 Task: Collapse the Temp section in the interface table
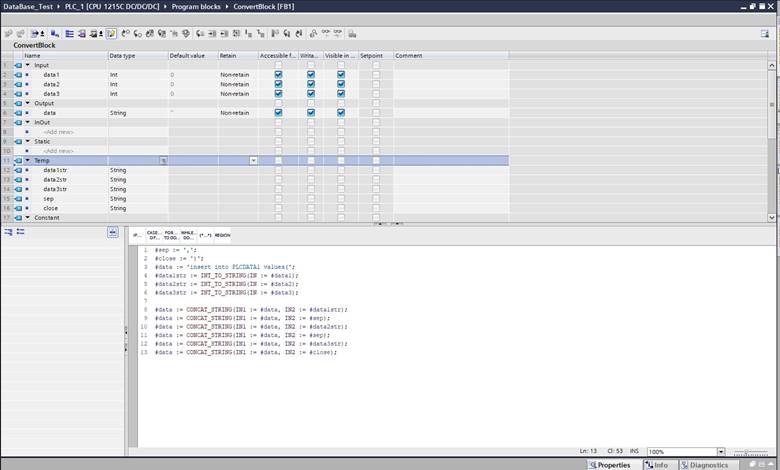pos(28,160)
